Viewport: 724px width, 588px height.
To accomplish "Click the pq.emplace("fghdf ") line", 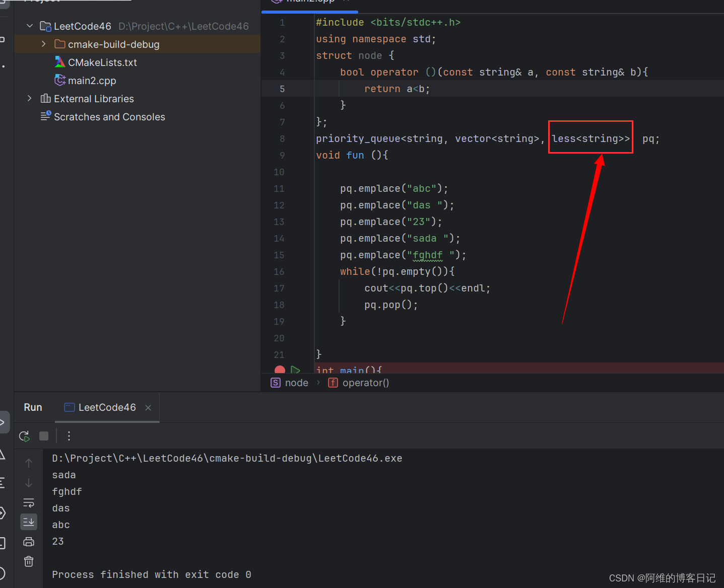I will pos(403,255).
